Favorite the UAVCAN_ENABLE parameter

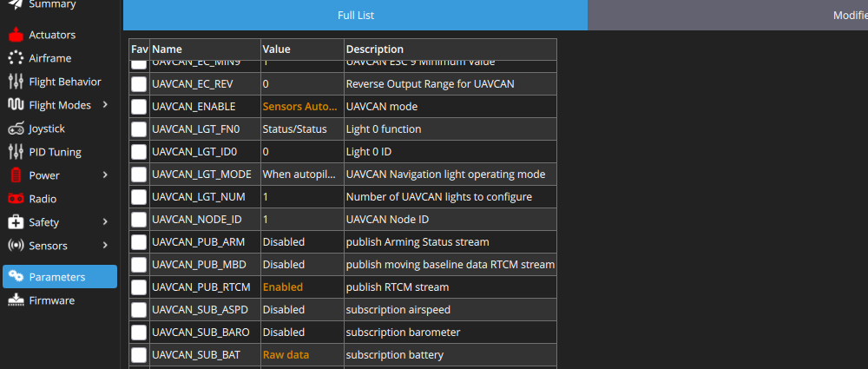[139, 107]
